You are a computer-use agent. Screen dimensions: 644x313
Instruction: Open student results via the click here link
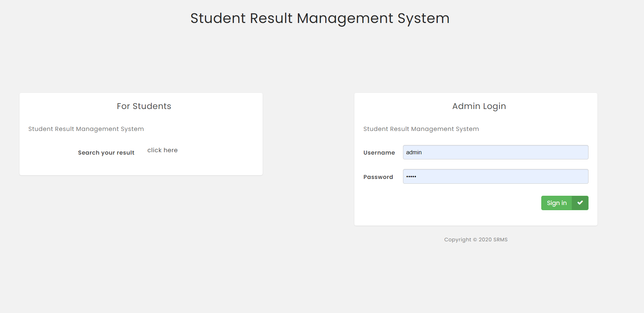tap(162, 150)
